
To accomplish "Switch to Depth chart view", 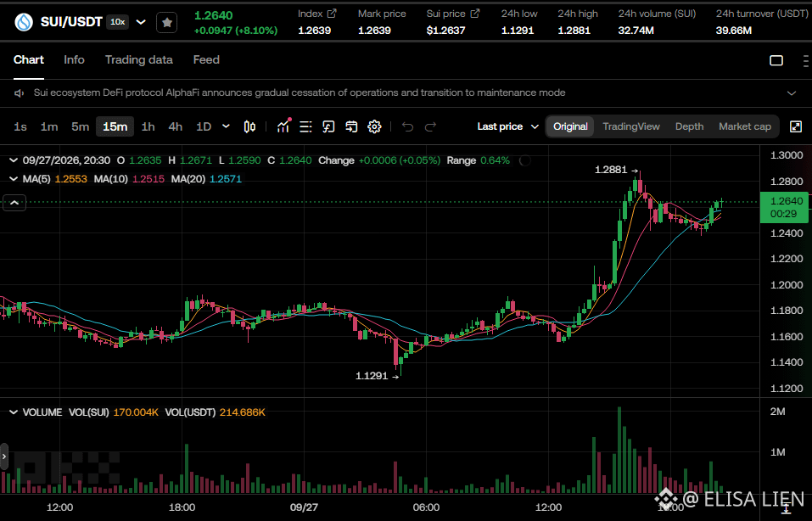I will [x=689, y=127].
